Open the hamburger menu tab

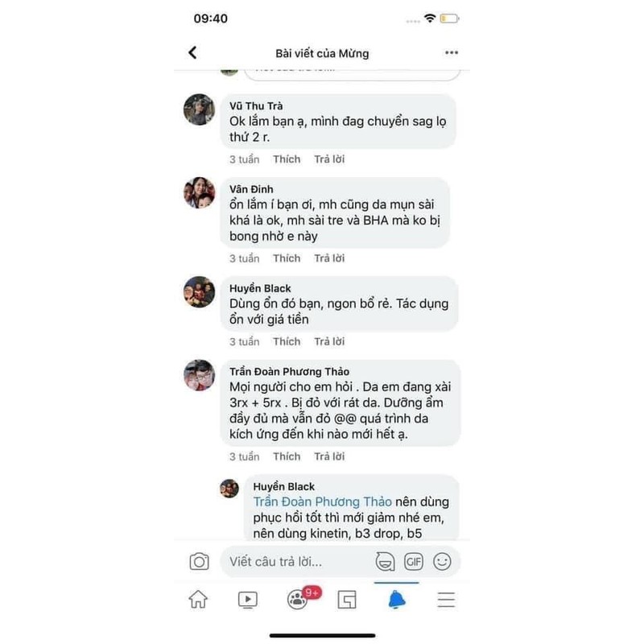[446, 600]
